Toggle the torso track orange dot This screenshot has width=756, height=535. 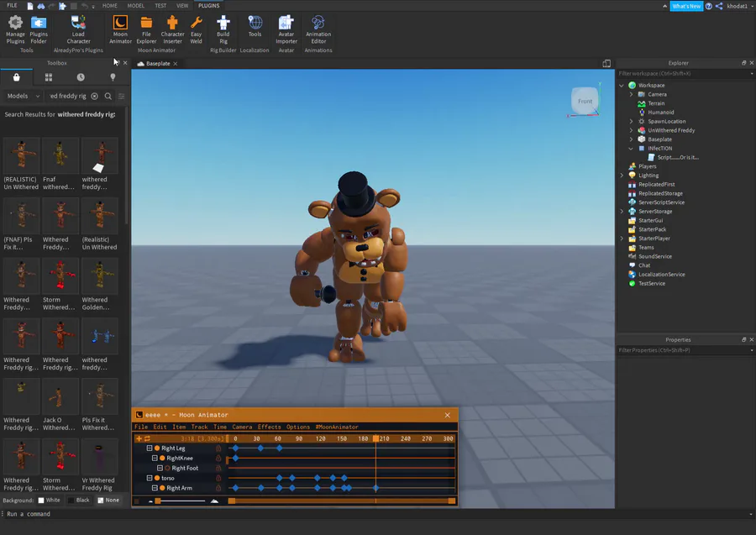click(157, 478)
